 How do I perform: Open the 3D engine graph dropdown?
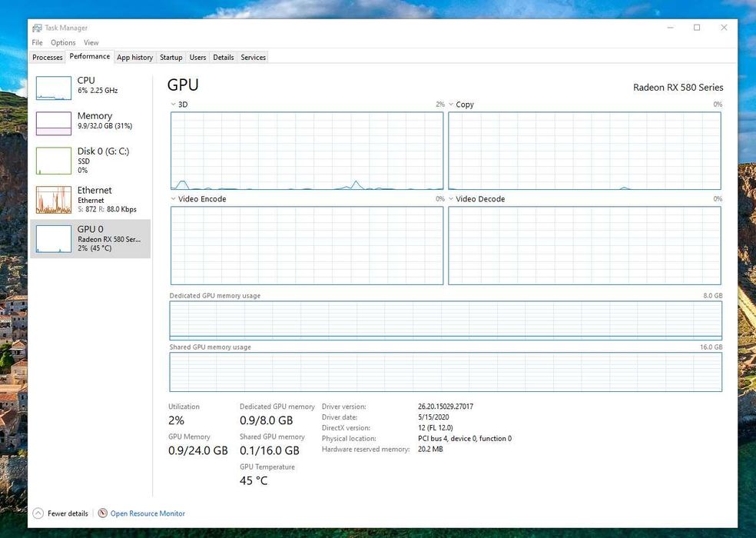tap(173, 105)
